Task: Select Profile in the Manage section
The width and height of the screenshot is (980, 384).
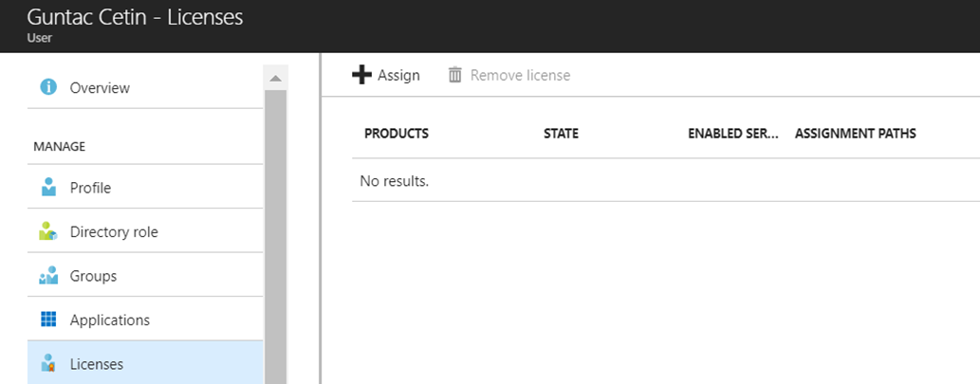Action: pyautogui.click(x=145, y=188)
